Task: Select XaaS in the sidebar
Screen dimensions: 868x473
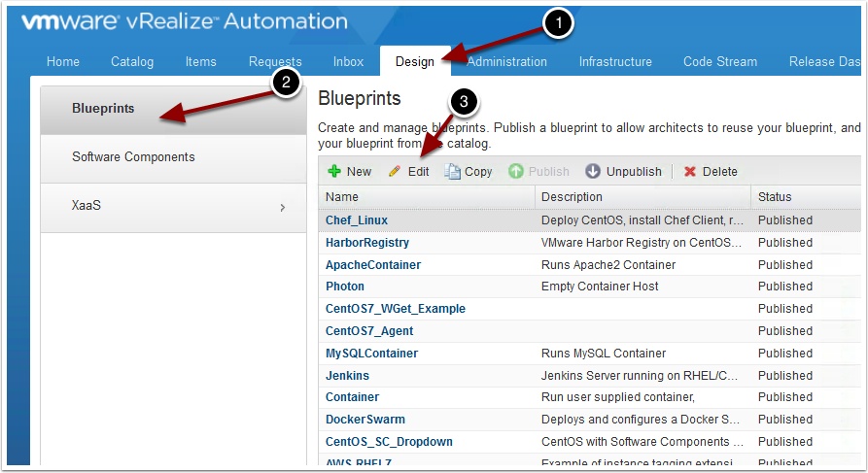Action: [173, 208]
